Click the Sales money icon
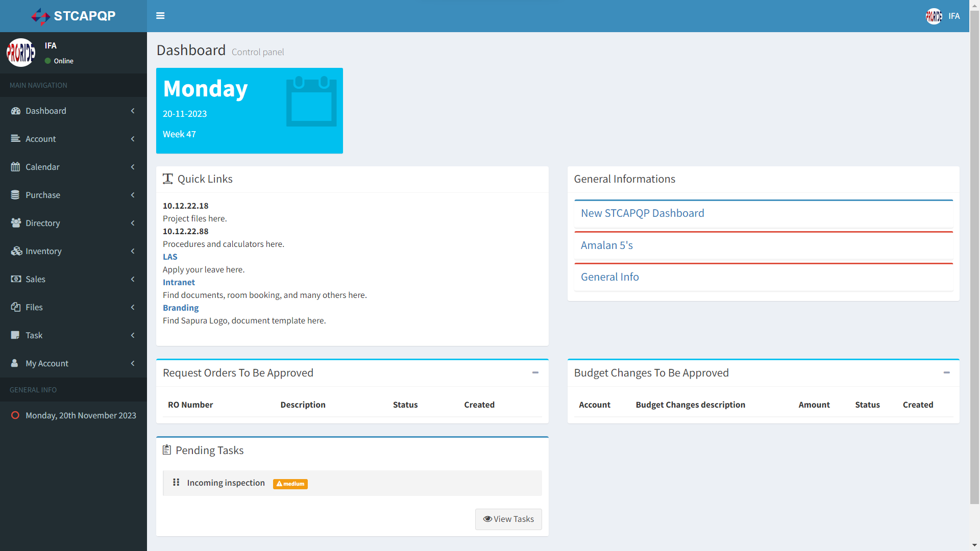980x551 pixels. click(16, 279)
